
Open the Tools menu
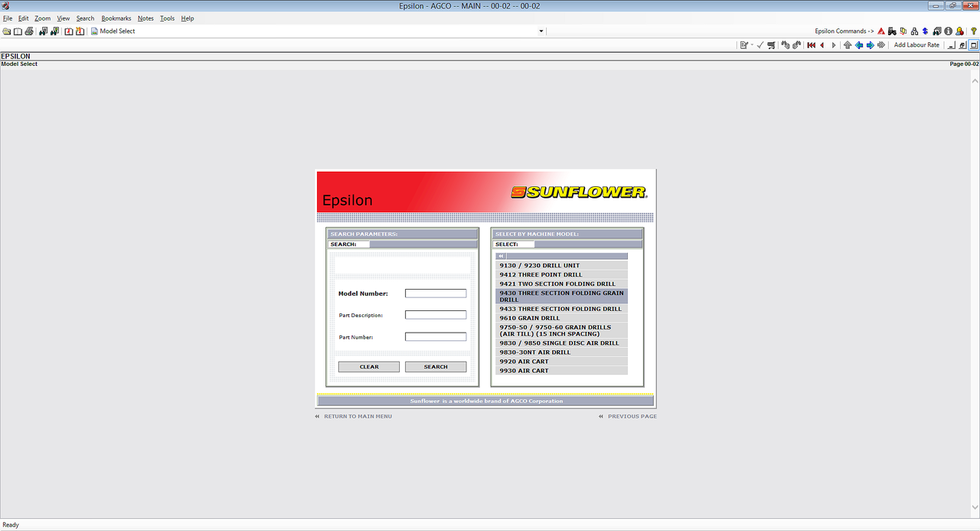167,18
